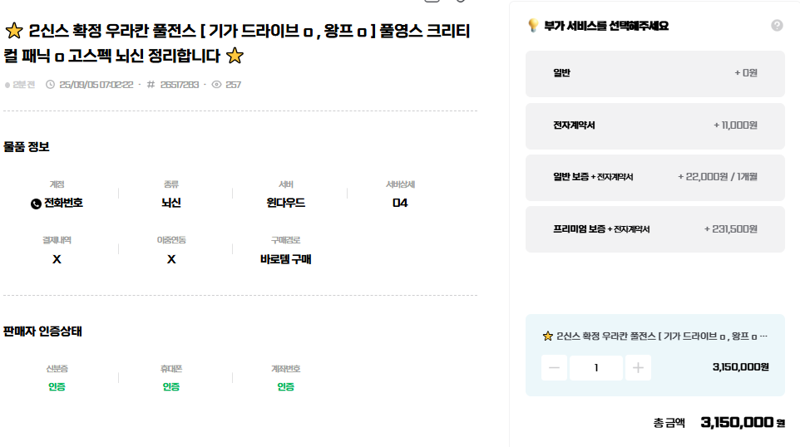Select 프리미엄 보증 +231,500원 option
Screen dimensions: 800x447
[655, 230]
